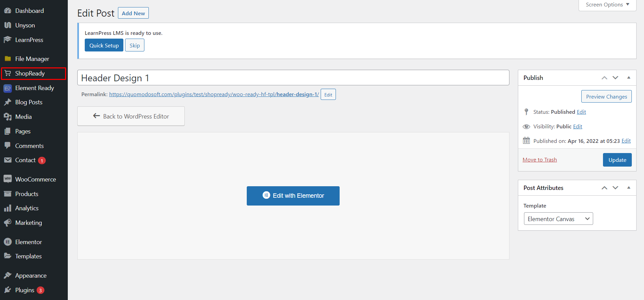
Task: Open the Element Ready menu
Action: (34, 88)
